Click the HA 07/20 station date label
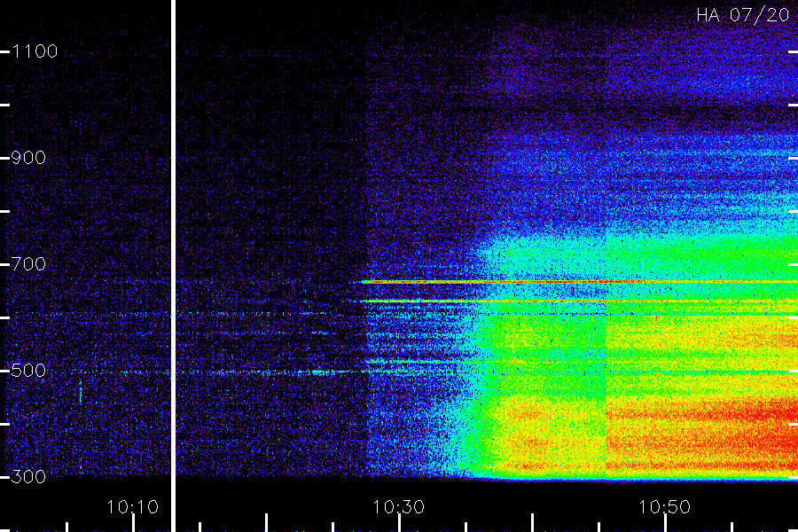The image size is (798, 532). coord(742,15)
